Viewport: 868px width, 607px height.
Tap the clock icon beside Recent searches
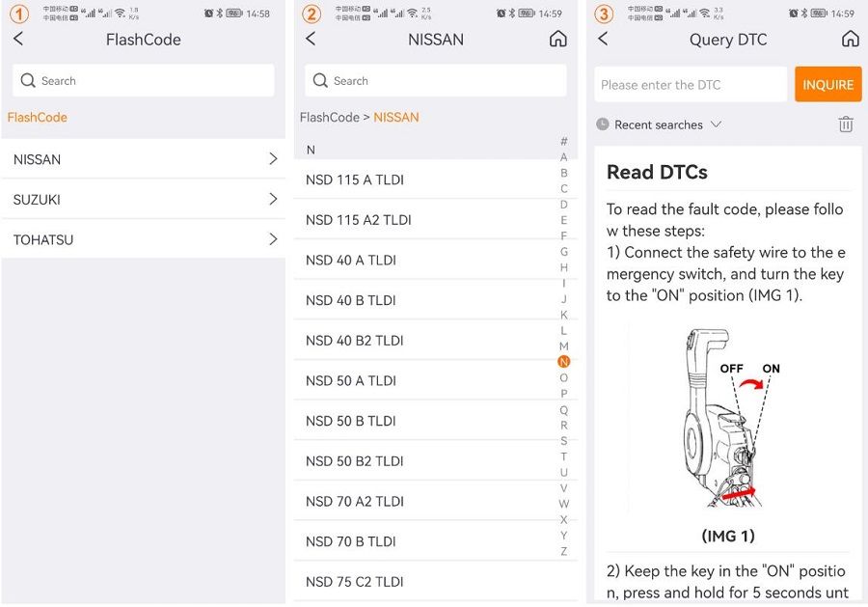(603, 124)
